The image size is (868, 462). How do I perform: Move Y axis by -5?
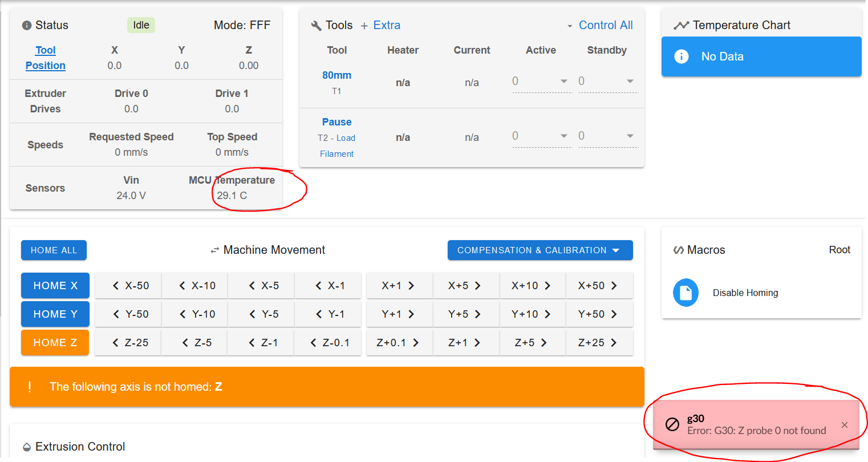click(261, 314)
